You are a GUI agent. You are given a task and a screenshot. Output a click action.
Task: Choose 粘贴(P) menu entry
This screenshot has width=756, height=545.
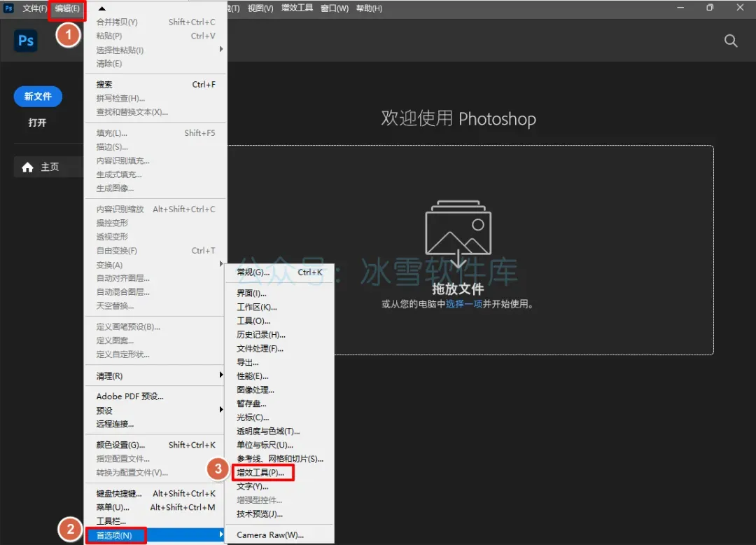pyautogui.click(x=155, y=36)
